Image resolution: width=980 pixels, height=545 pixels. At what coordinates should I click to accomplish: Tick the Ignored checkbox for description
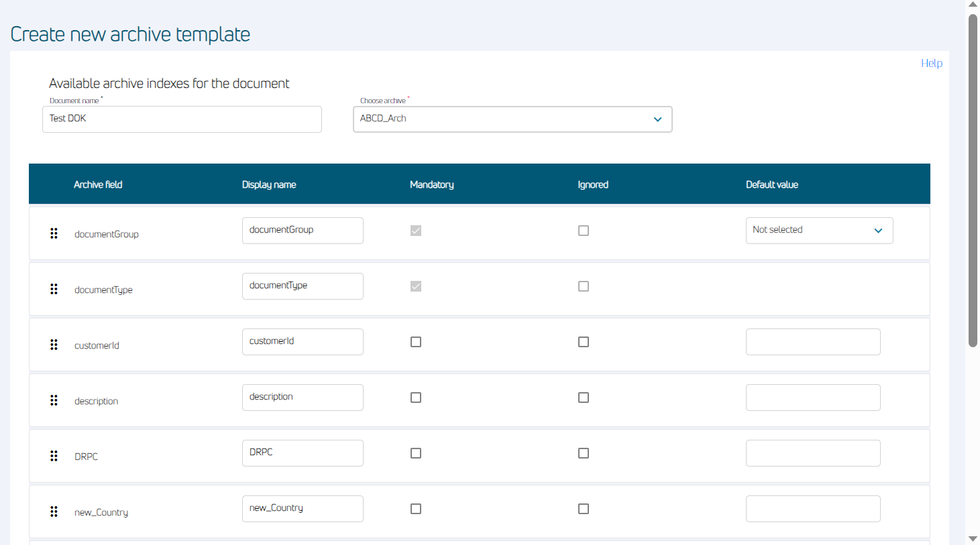584,398
